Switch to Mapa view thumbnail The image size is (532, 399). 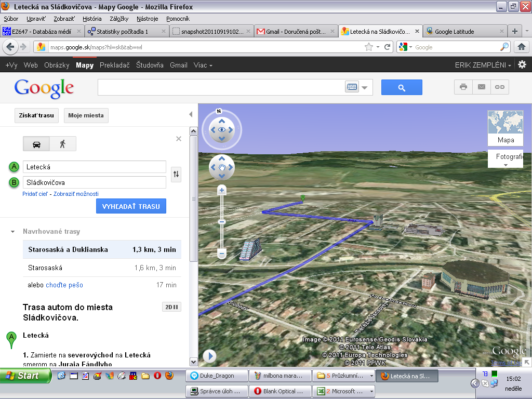click(505, 128)
